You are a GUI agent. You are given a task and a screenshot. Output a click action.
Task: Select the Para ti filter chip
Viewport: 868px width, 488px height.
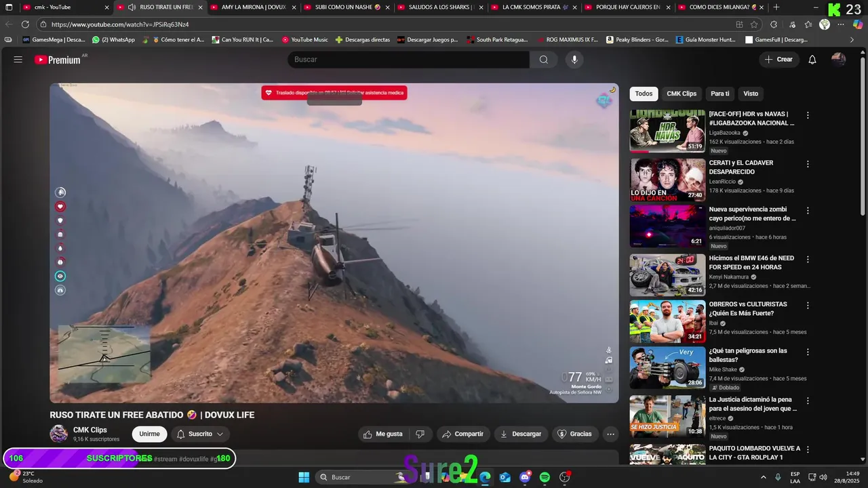pyautogui.click(x=720, y=94)
